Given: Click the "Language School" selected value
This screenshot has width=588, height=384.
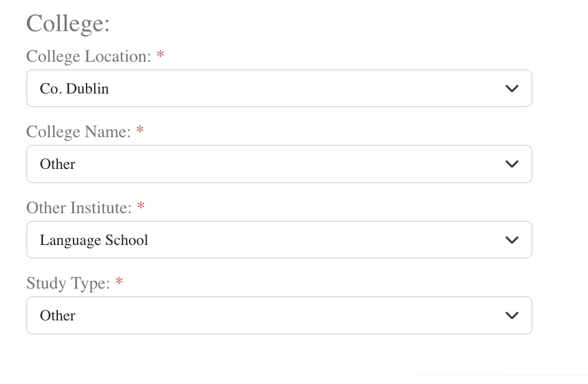Looking at the screenshot, I should click(94, 240).
